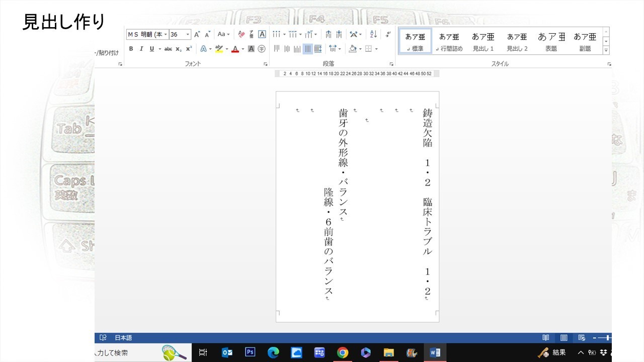Open Google Chrome from the taskbar
Image resolution: width=644 pixels, height=362 pixels.
click(343, 352)
